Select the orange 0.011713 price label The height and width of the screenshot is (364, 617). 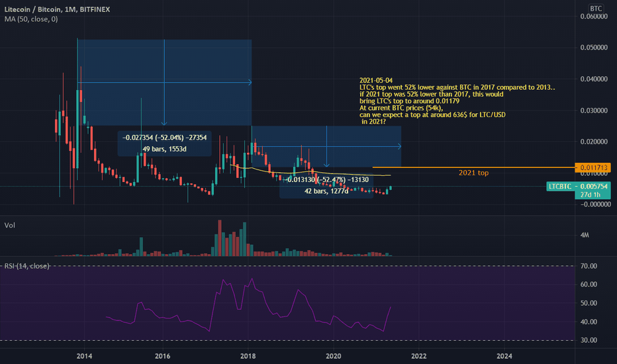pyautogui.click(x=593, y=167)
